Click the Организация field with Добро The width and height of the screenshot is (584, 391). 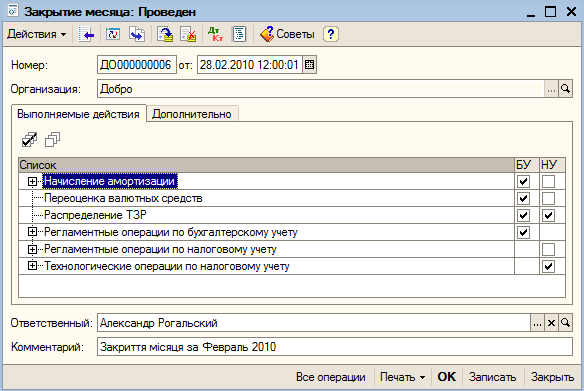point(321,89)
